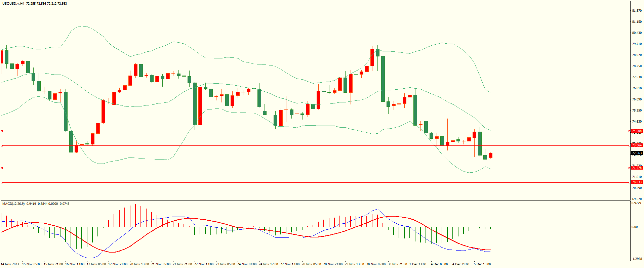Click the 30 Nov 21:00 time label

pyautogui.click(x=397, y=264)
